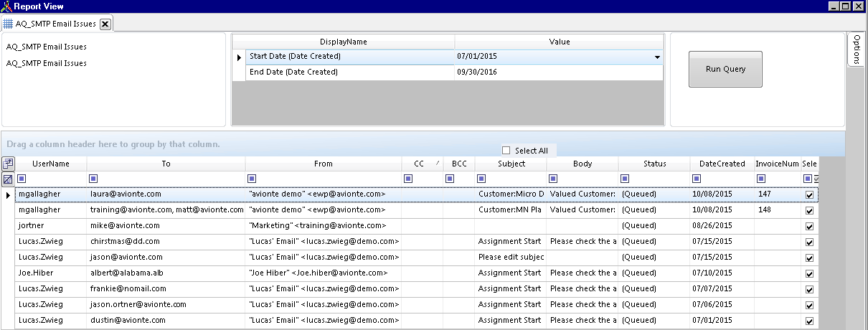Sort by the Body column header

pos(582,164)
